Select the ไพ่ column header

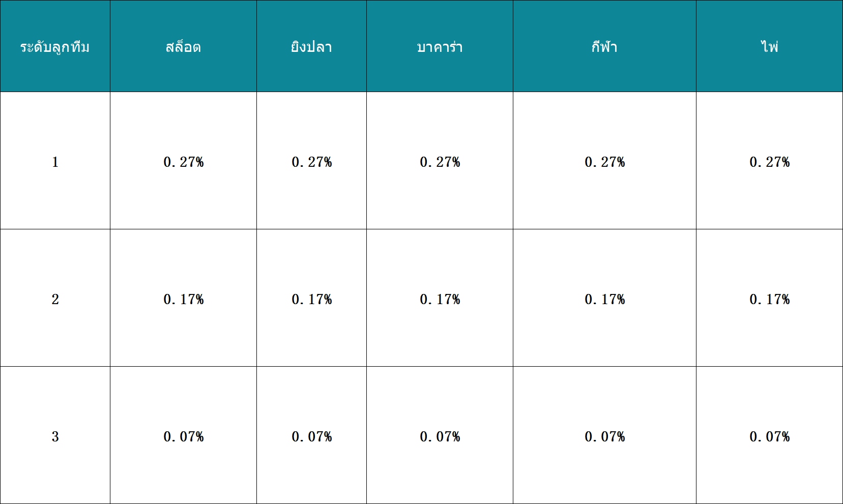(x=769, y=46)
